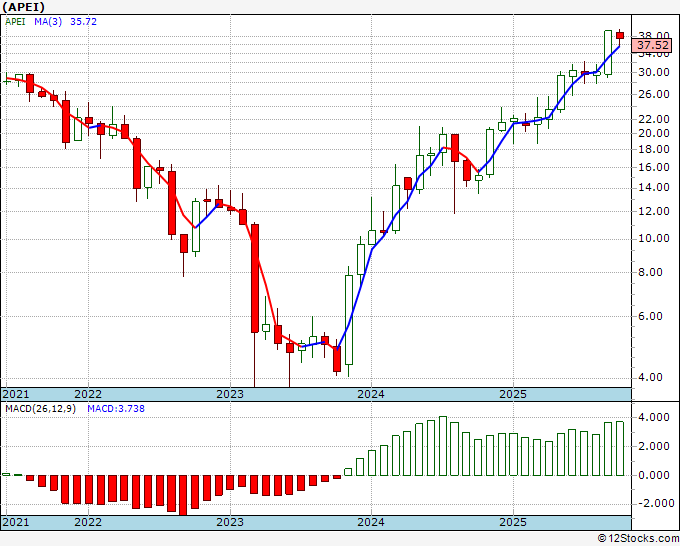
Task: Click the MACD:3.738 value label
Action: click(x=116, y=409)
